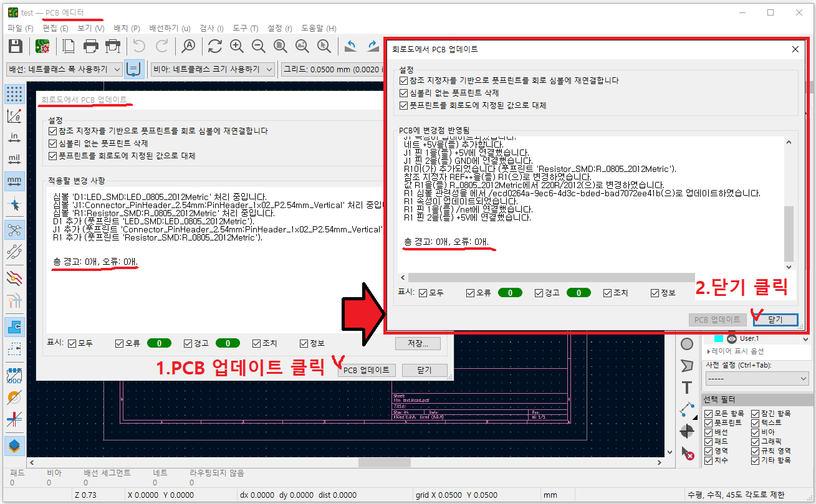The image size is (816, 504).
Task: Open the via size '비아' dropdown
Action: [213, 69]
